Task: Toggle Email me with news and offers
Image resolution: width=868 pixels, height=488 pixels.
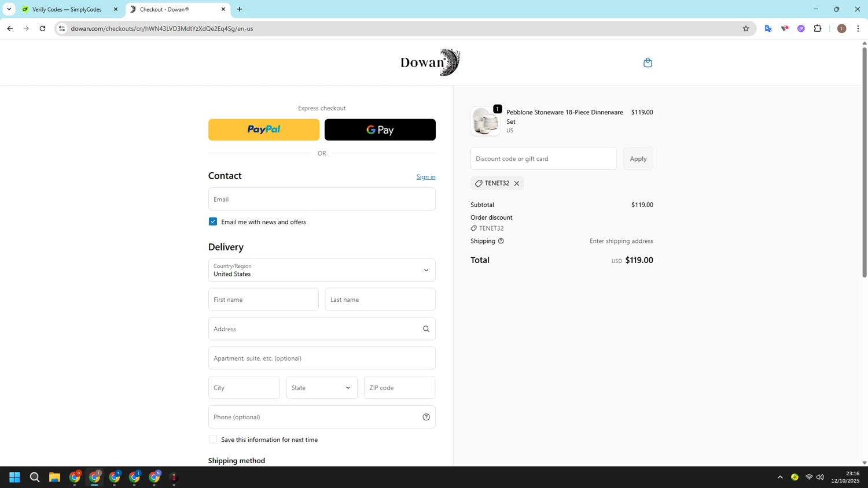Action: point(213,221)
